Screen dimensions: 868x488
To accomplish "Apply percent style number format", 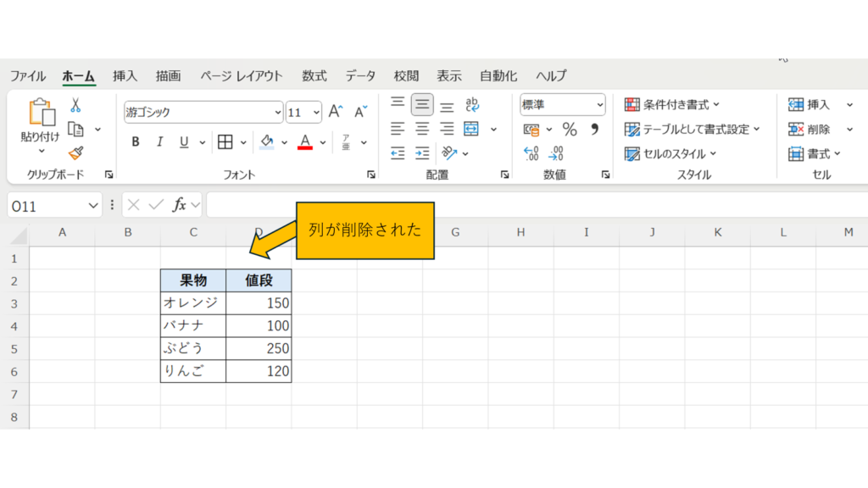I will 570,130.
